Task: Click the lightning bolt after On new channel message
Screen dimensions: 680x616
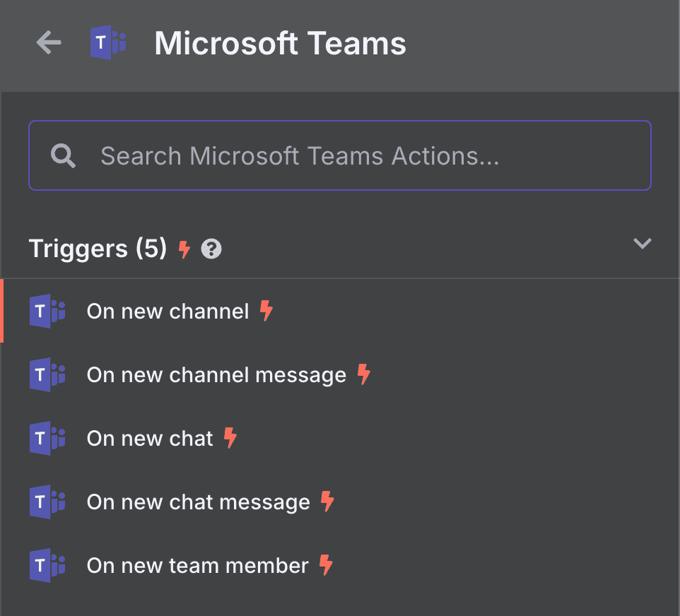Action: pos(363,374)
